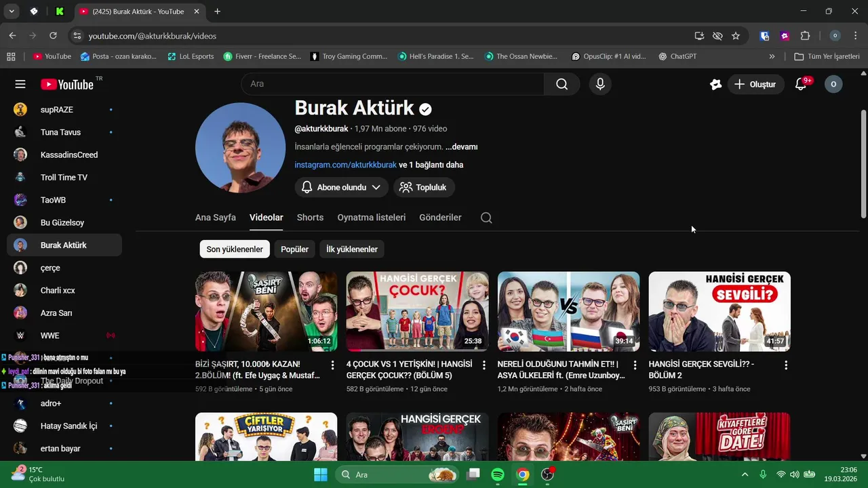This screenshot has height=488, width=868.
Task: Bookmark this page with star icon
Action: tap(736, 36)
